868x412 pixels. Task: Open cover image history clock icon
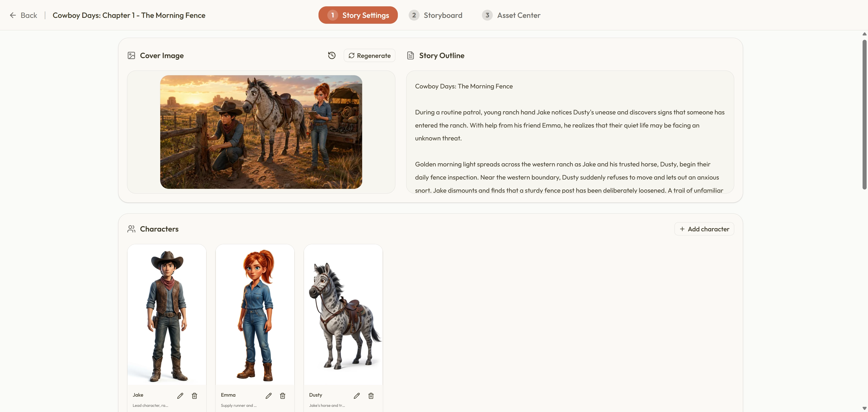point(332,56)
